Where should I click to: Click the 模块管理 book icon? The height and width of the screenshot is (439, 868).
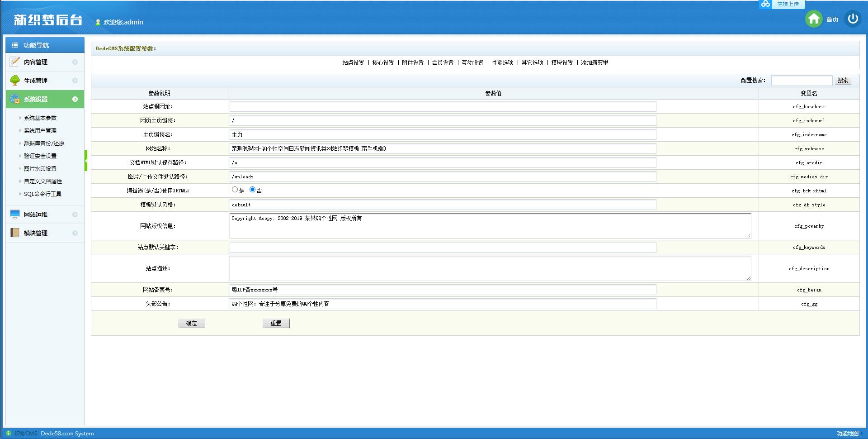tap(15, 233)
